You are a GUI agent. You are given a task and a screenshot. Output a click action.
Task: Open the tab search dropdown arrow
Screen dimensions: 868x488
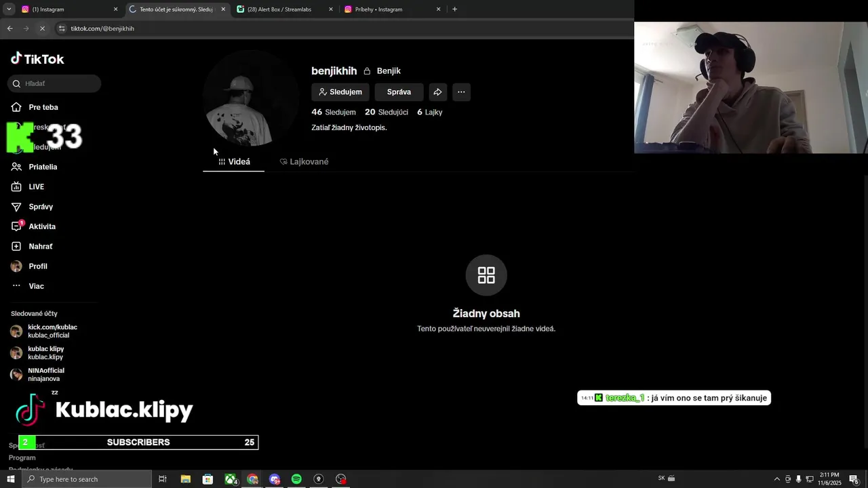point(9,9)
